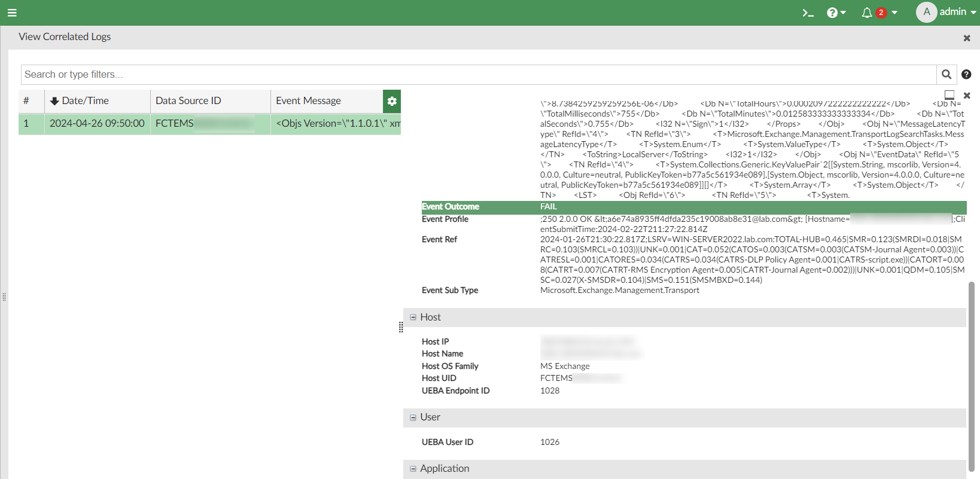Screen dimensions: 980x479
Task: Open column settings gear icon
Action: 392,102
